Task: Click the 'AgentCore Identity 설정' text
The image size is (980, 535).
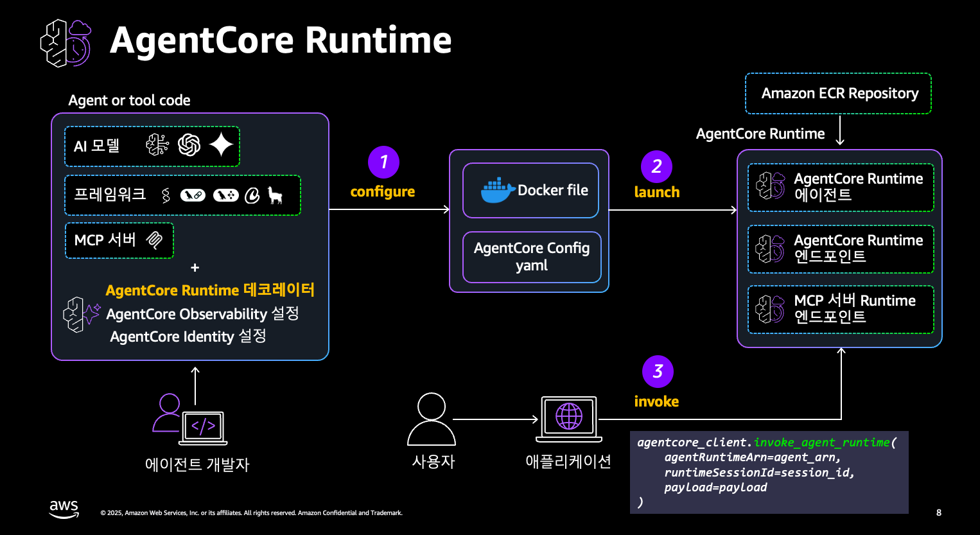Action: point(188,337)
